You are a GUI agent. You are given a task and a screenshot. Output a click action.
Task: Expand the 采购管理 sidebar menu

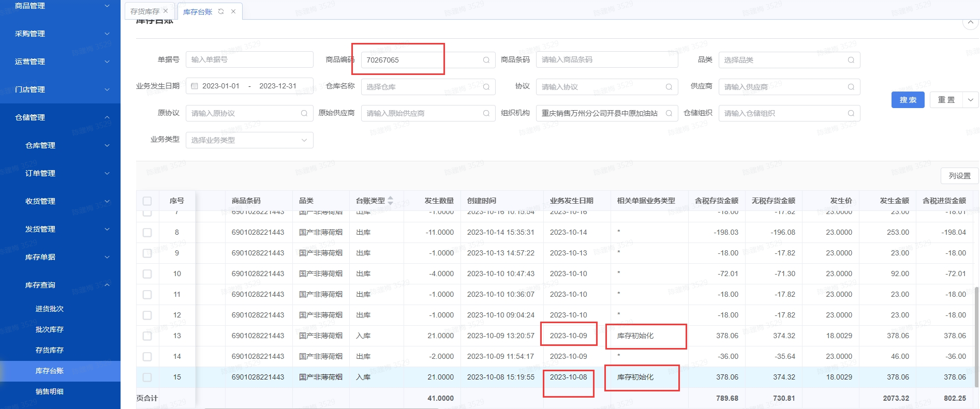pyautogui.click(x=60, y=34)
